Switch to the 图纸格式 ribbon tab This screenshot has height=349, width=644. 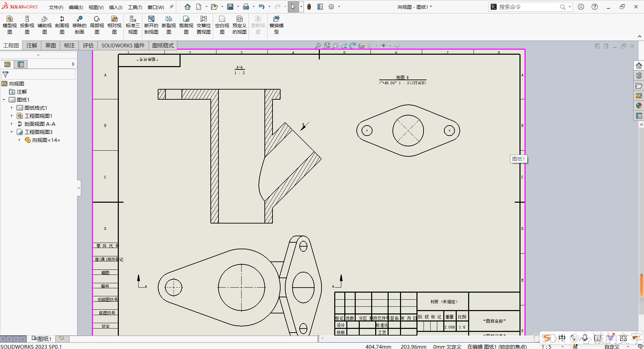coord(163,46)
